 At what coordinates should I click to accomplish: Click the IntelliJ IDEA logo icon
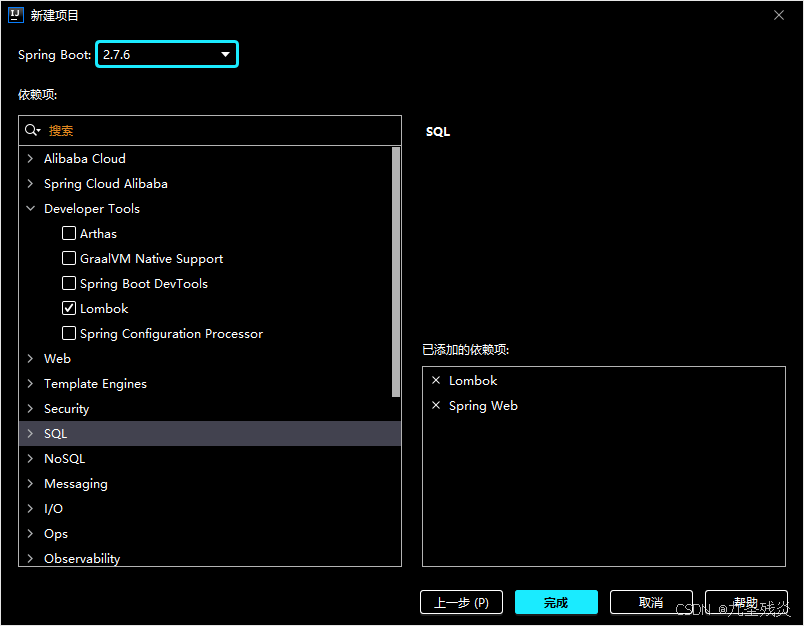tap(16, 15)
